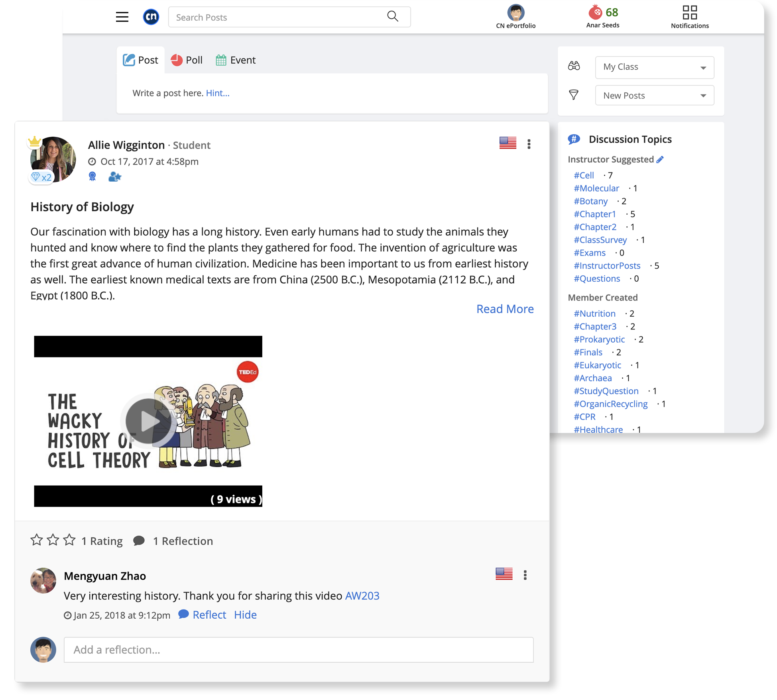Open the #OrganicRecycling topic

610,404
